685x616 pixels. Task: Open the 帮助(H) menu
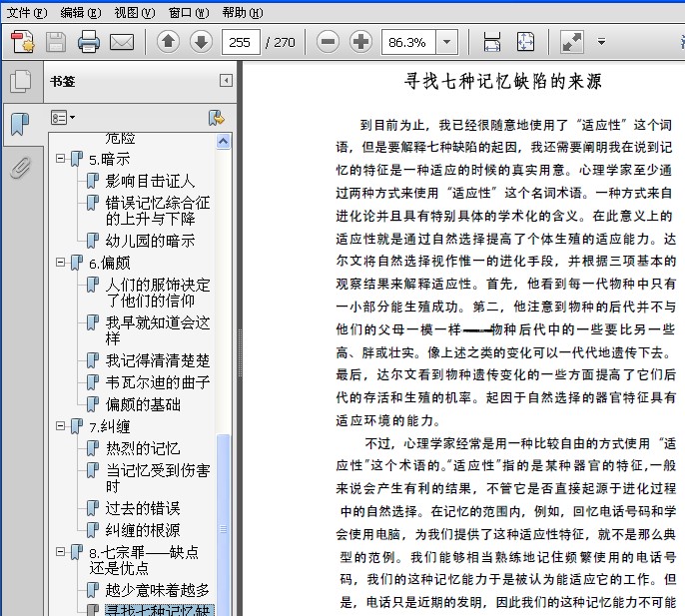(x=243, y=13)
